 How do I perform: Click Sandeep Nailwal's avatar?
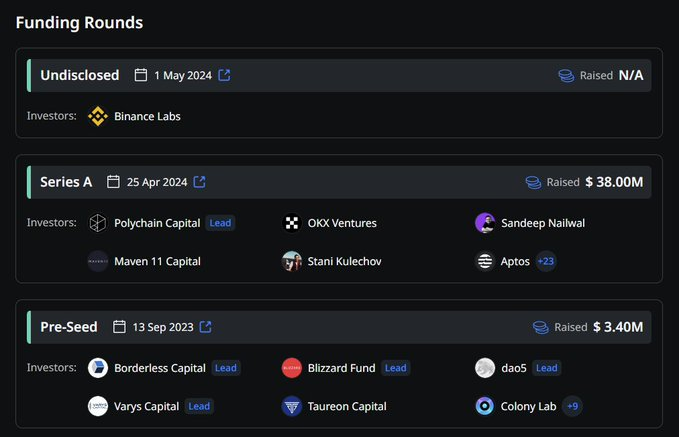485,223
